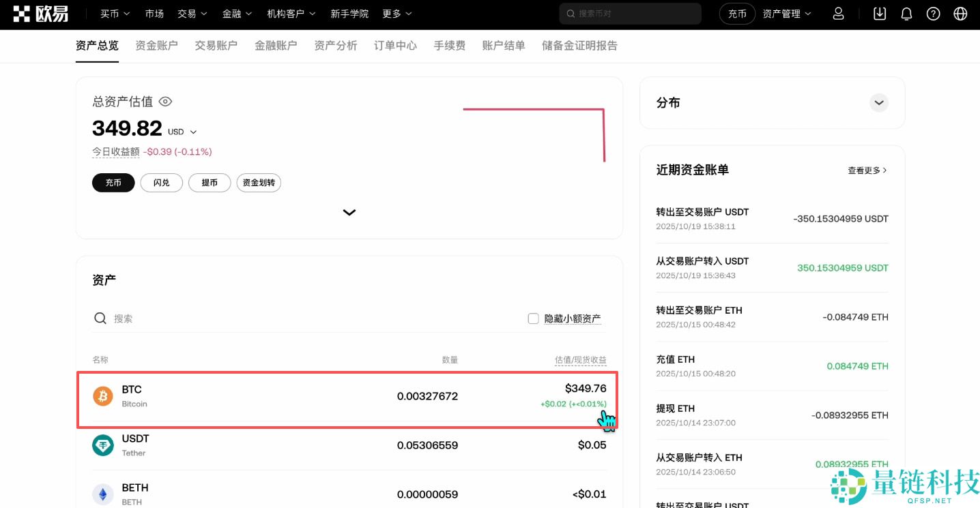980x508 pixels.
Task: Open the language globe icon
Action: point(960,13)
